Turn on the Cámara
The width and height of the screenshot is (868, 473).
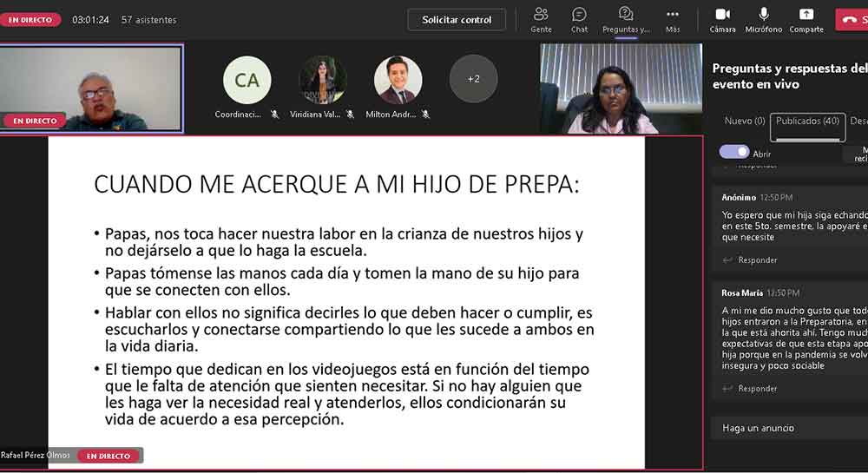(x=722, y=19)
